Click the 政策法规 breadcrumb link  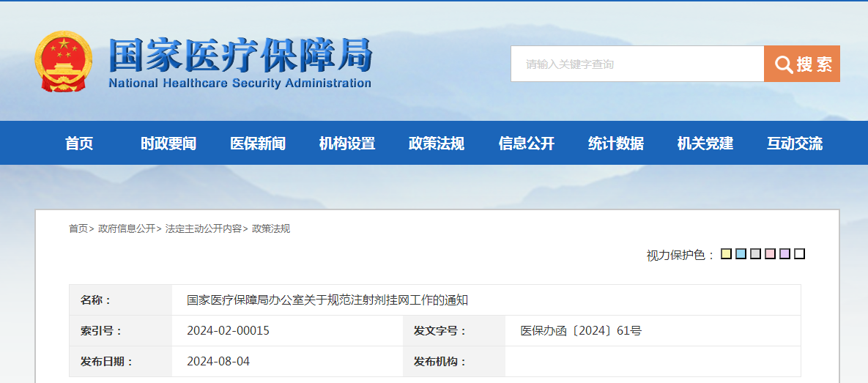[x=271, y=228]
